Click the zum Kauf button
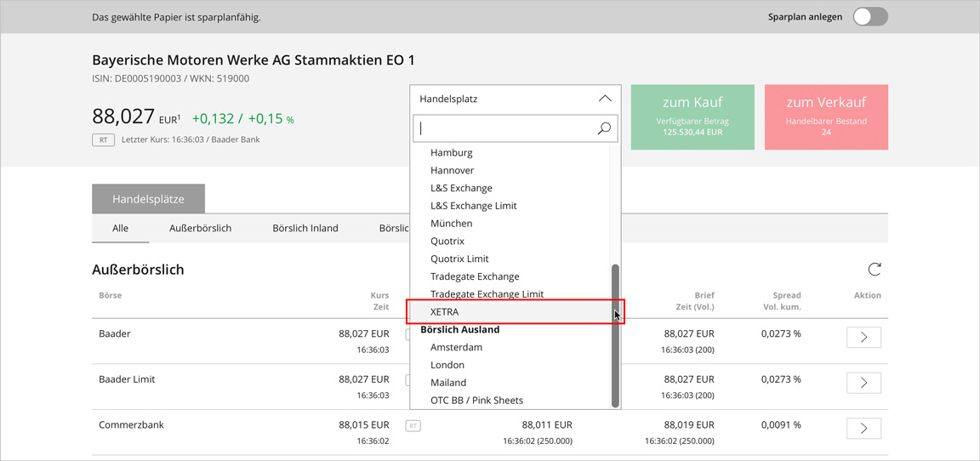The width and height of the screenshot is (980, 461). point(692,117)
